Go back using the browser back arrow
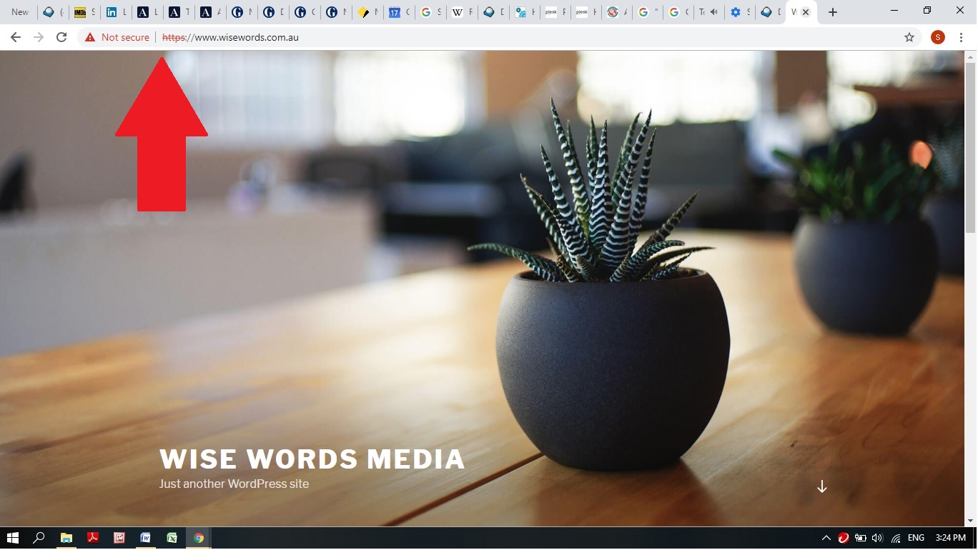The width and height of the screenshot is (978, 560). coord(15,37)
